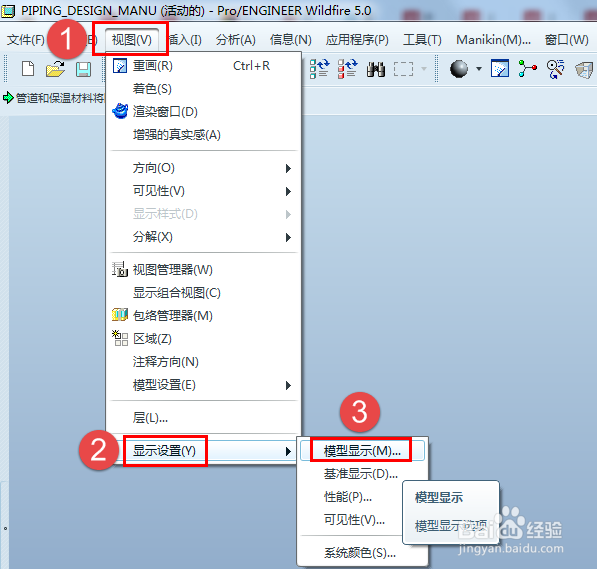This screenshot has height=569, width=597.
Task: Open the 信息(N) menu
Action: coord(291,40)
